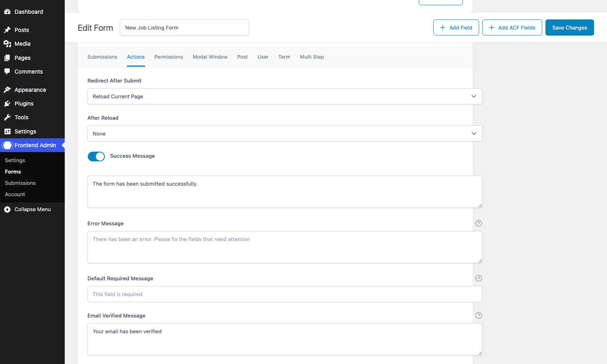Open the Comments menu item
Viewport: 607px width, 364px height.
pyautogui.click(x=32, y=72)
